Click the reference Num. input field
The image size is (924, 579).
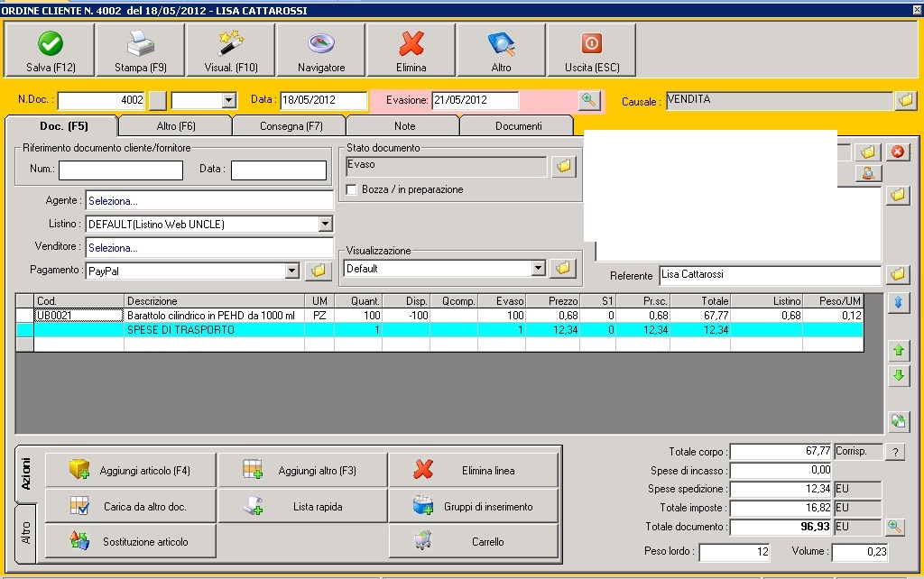[x=121, y=170]
